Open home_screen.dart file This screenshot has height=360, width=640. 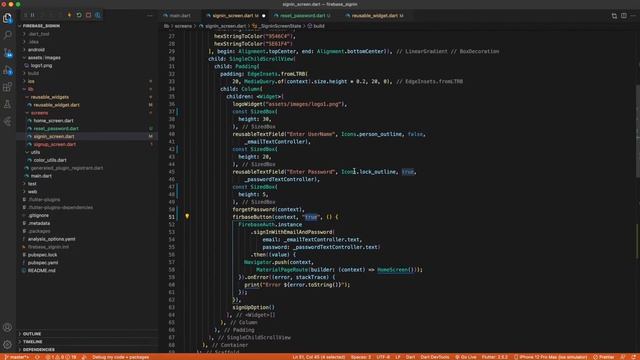(x=53, y=121)
